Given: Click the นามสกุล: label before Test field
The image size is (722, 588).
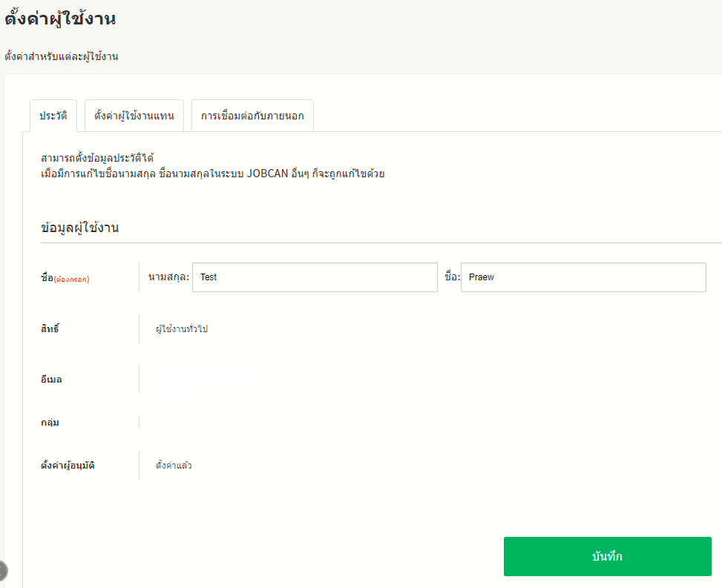Looking at the screenshot, I should click(x=168, y=277).
